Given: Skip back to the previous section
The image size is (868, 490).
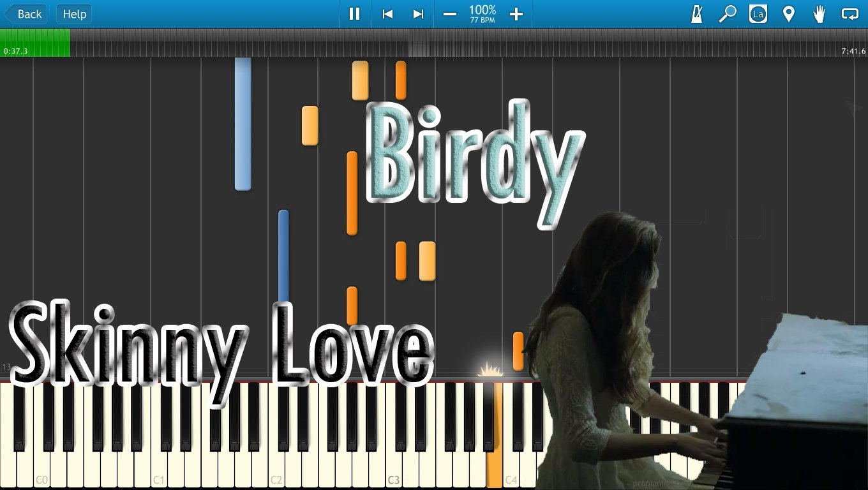Looking at the screenshot, I should 387,14.
